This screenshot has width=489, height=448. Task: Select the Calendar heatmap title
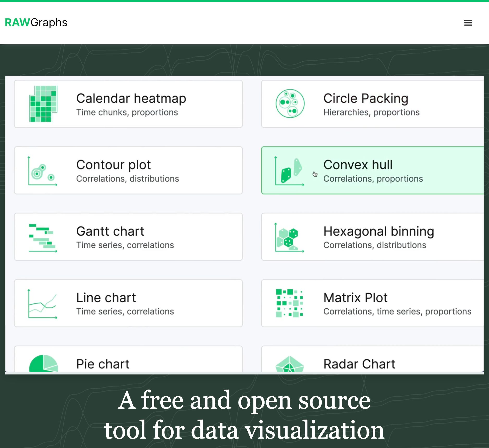tap(131, 98)
